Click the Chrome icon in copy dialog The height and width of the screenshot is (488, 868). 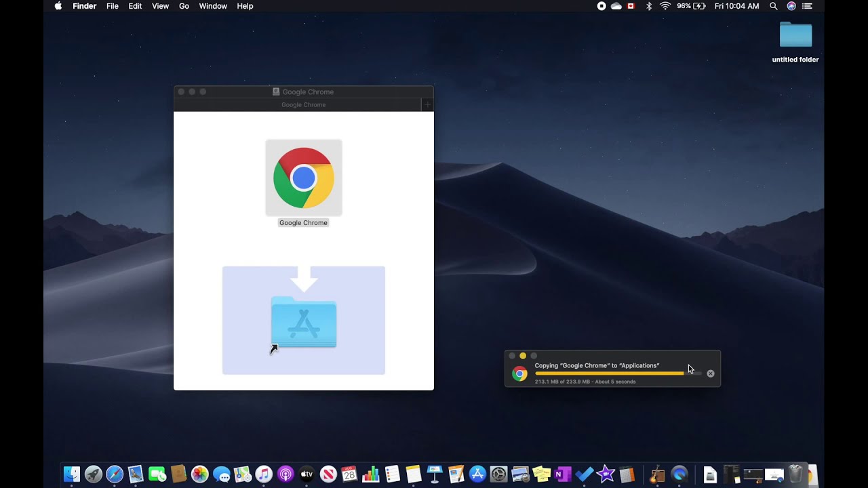pos(519,373)
